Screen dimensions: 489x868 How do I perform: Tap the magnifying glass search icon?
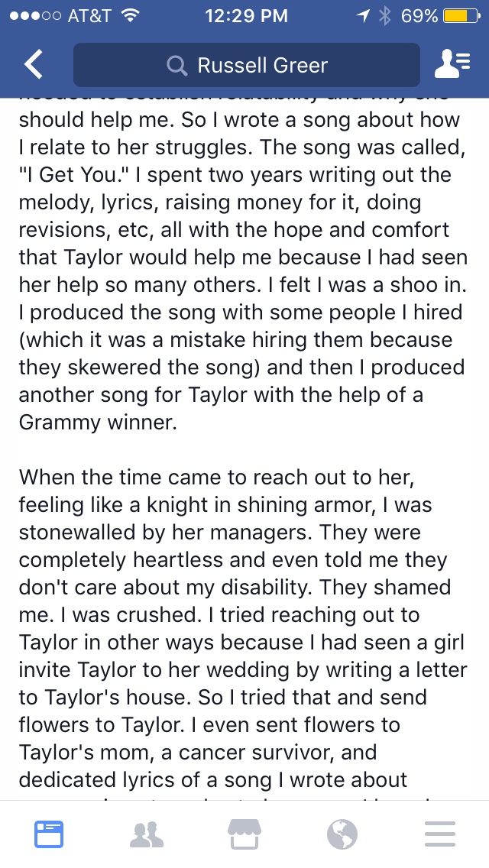176,65
